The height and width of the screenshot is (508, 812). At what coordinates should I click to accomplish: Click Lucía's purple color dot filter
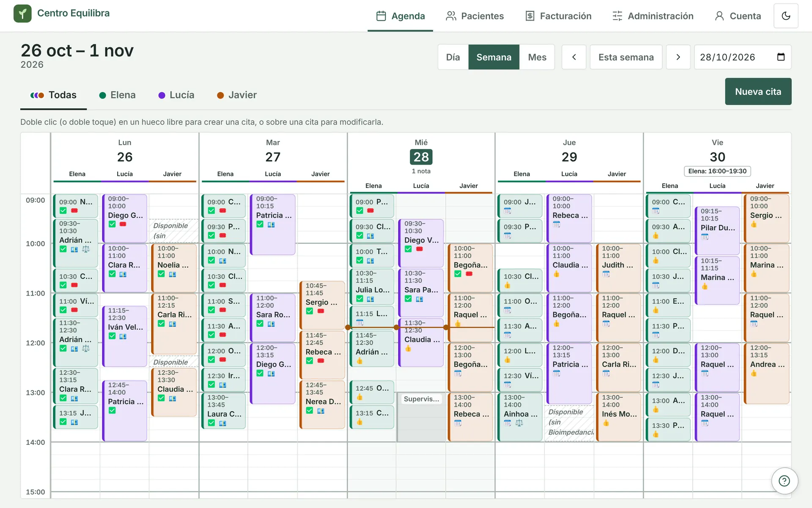[x=162, y=96]
